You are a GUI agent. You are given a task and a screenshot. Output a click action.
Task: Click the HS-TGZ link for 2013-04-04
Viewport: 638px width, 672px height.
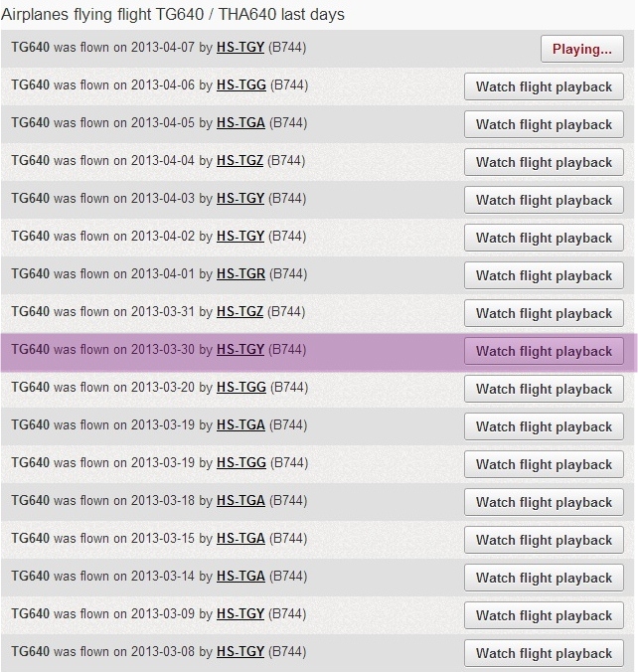pyautogui.click(x=240, y=160)
